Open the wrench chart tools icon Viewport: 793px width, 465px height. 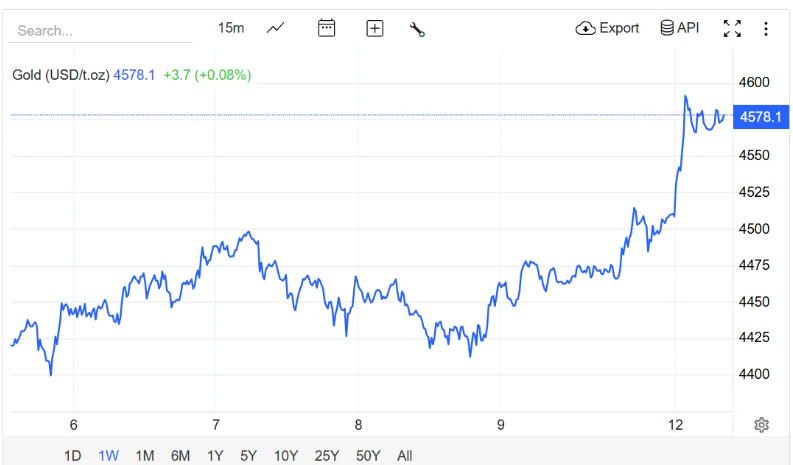(x=417, y=29)
